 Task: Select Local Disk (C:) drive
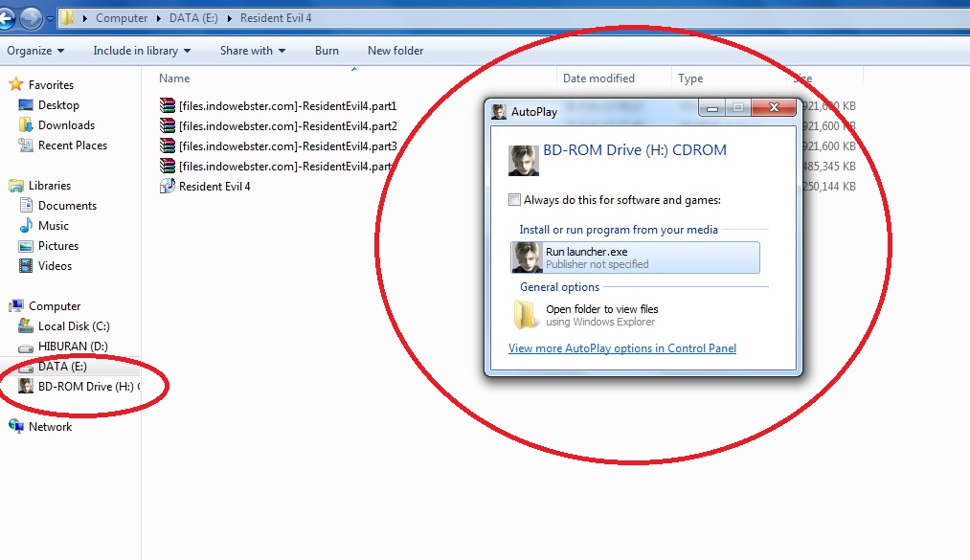click(74, 326)
